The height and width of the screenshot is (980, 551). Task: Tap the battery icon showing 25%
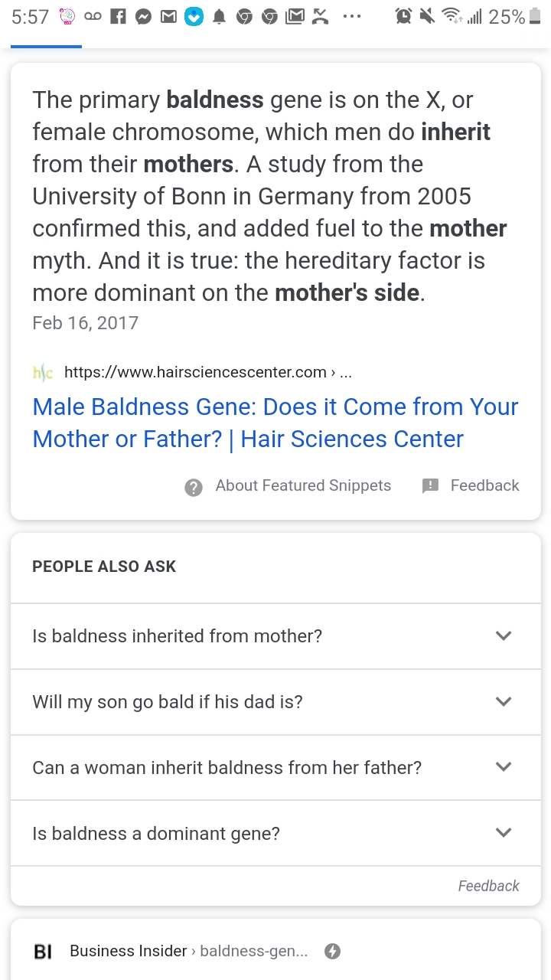point(535,17)
